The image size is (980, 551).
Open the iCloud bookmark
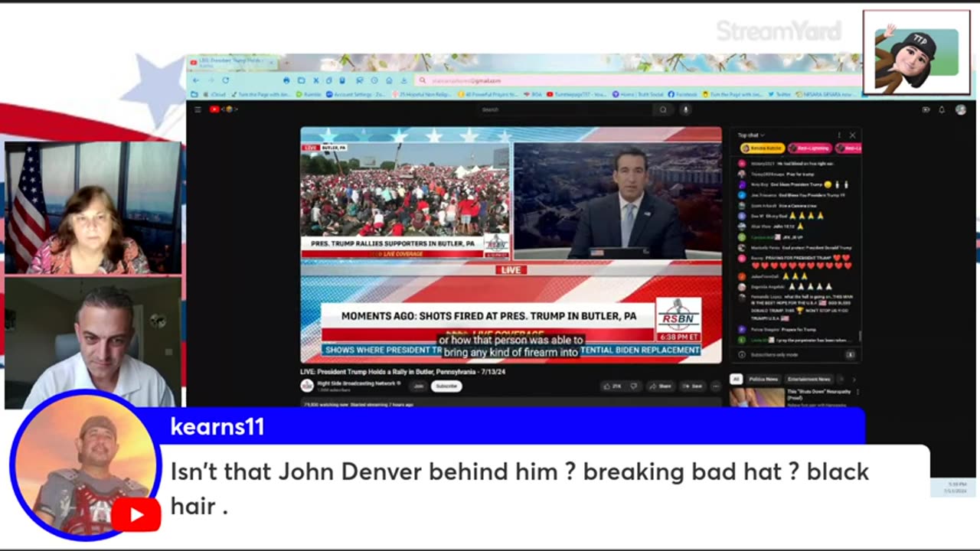[x=214, y=94]
